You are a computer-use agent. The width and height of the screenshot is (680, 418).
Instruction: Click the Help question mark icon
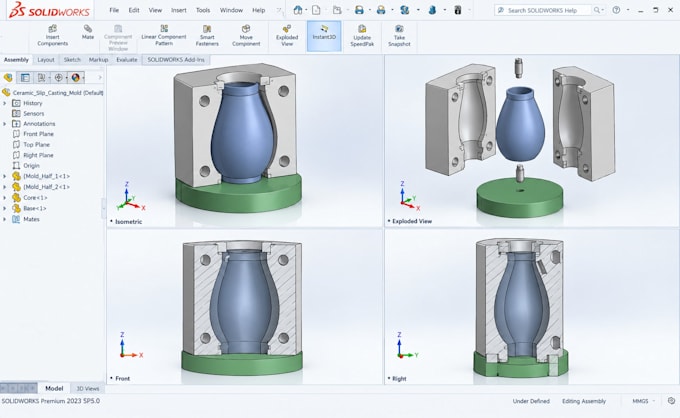pos(616,10)
